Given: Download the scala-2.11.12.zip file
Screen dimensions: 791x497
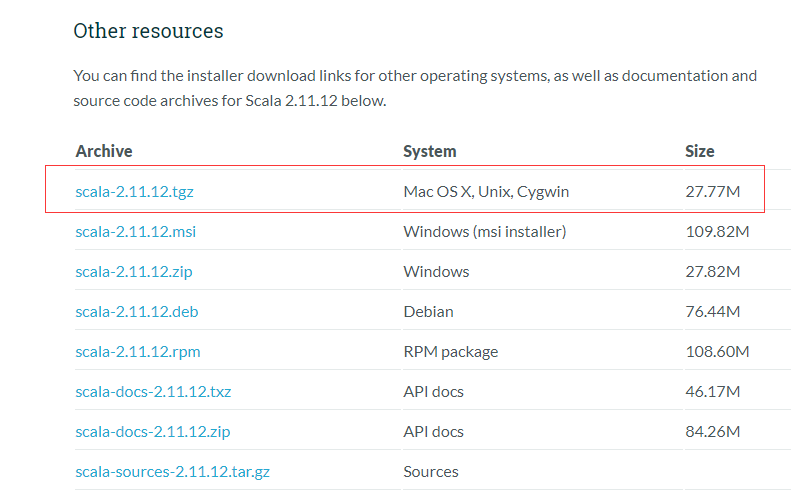Looking at the screenshot, I should [135, 271].
